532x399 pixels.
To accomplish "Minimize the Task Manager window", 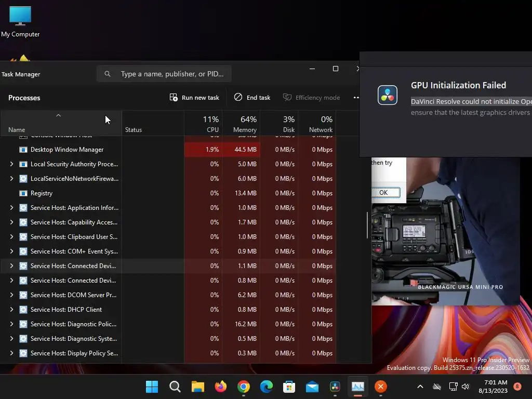I will click(x=312, y=69).
